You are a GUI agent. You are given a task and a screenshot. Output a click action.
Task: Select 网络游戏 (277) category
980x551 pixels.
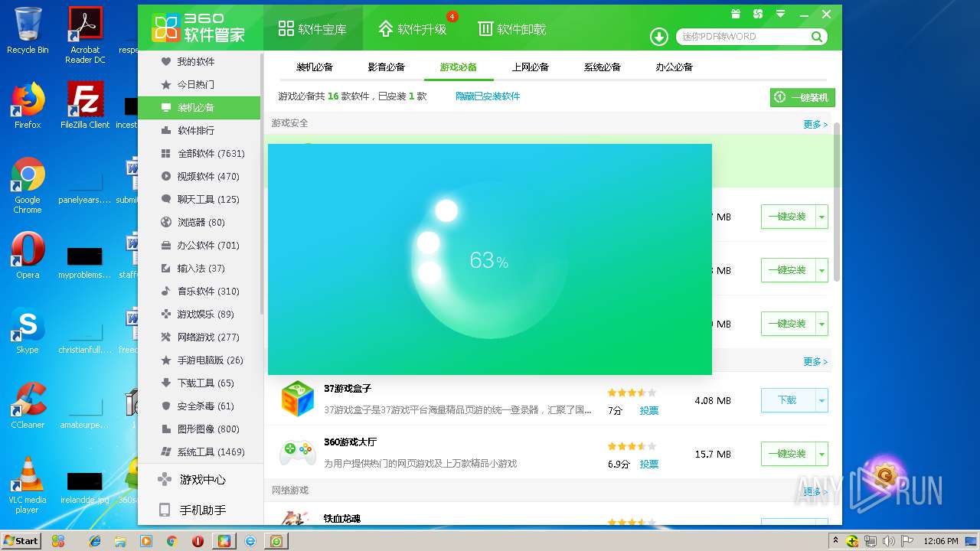coord(199,337)
